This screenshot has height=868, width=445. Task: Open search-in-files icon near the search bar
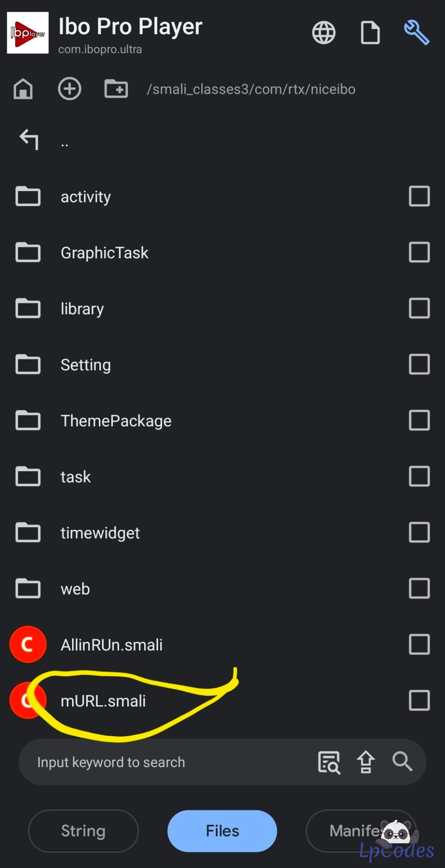point(330,762)
